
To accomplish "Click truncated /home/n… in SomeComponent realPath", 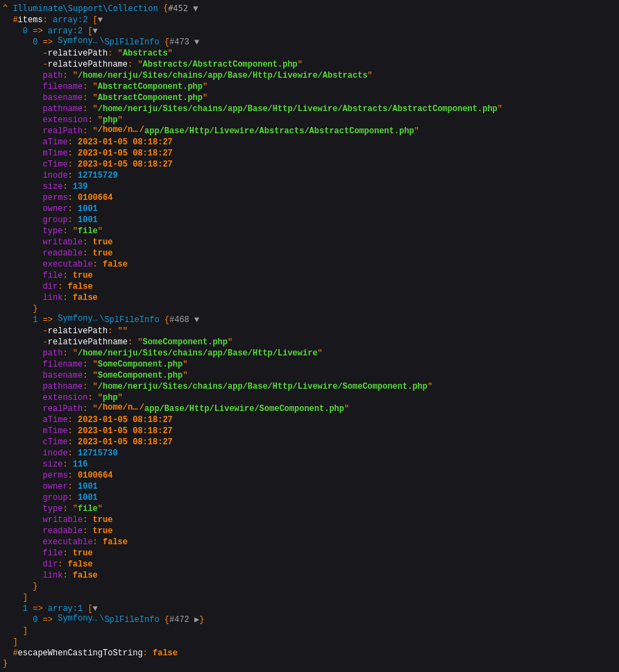I will tap(118, 408).
